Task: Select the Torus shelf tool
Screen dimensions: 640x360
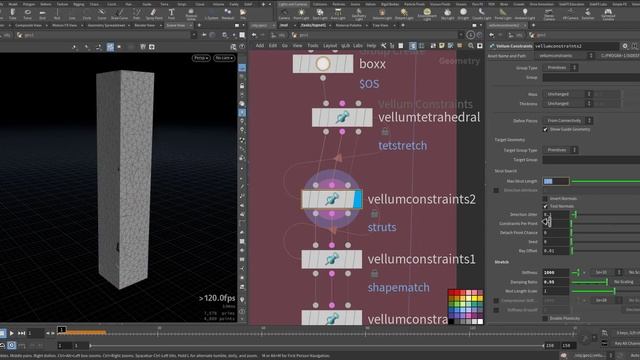Action: [x=27, y=14]
